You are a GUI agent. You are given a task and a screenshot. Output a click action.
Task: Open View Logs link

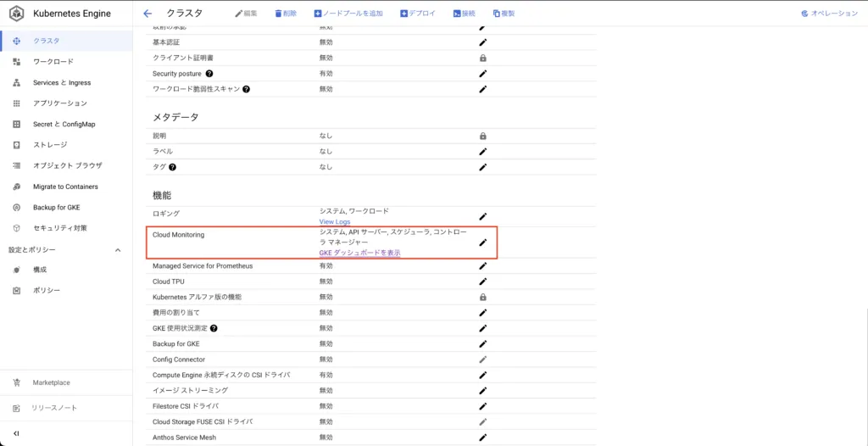pyautogui.click(x=334, y=221)
